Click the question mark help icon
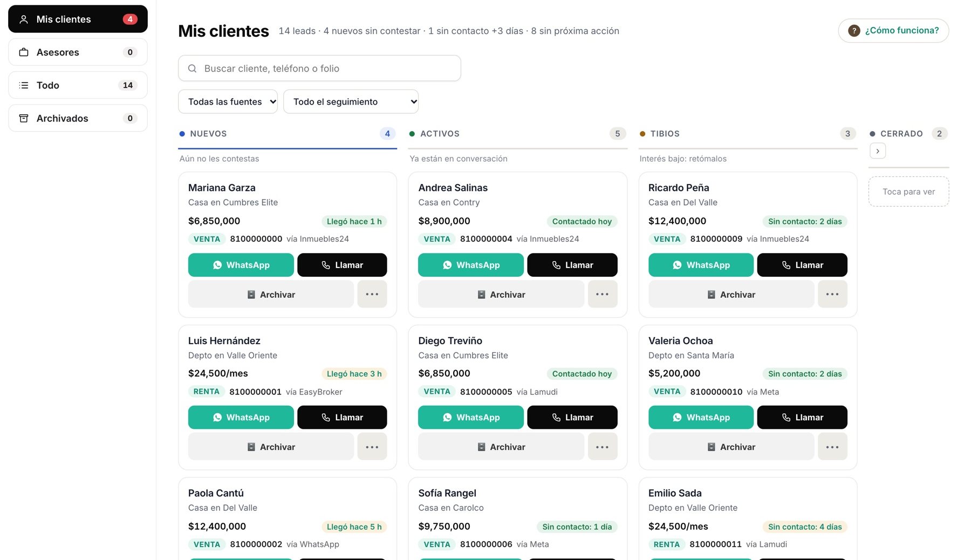 [x=854, y=31]
